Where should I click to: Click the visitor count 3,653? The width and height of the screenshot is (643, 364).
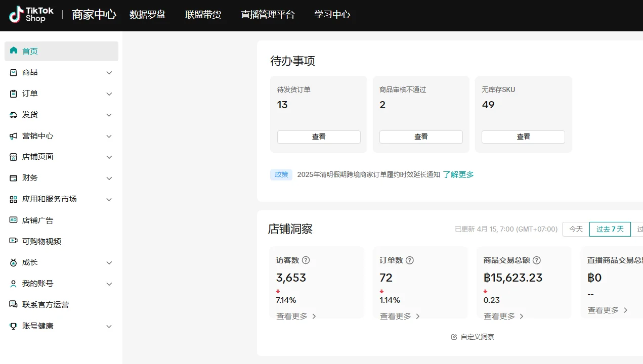(x=291, y=278)
